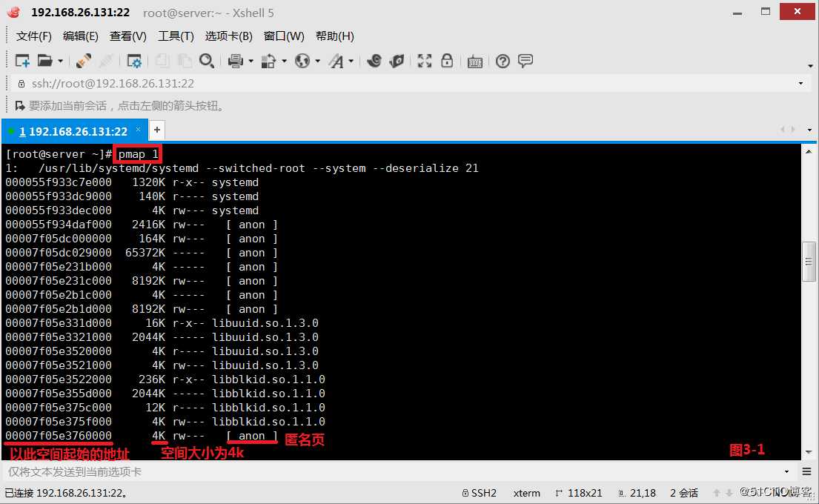819x504 pixels.
Task: Launch Xmanager with the toolbar icon
Action: point(397,61)
